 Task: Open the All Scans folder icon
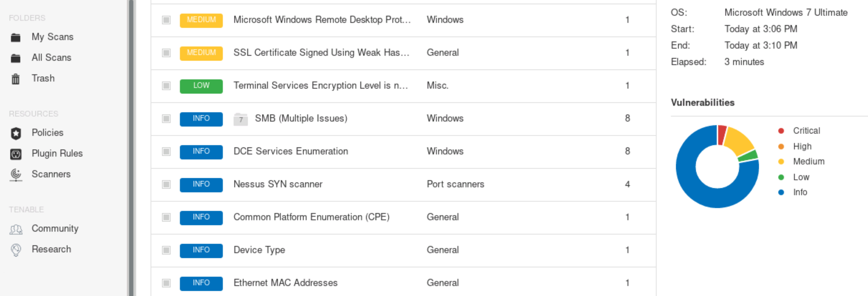[x=16, y=58]
